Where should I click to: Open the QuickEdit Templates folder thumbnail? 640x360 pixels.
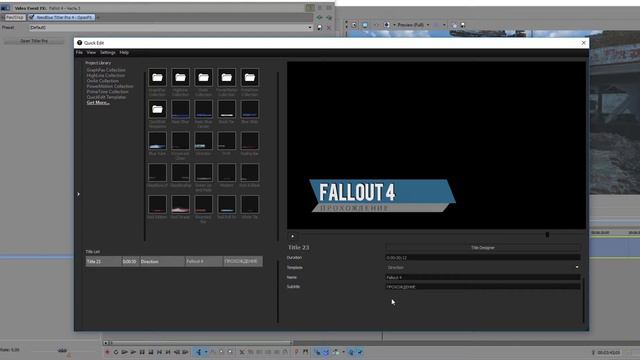157,109
